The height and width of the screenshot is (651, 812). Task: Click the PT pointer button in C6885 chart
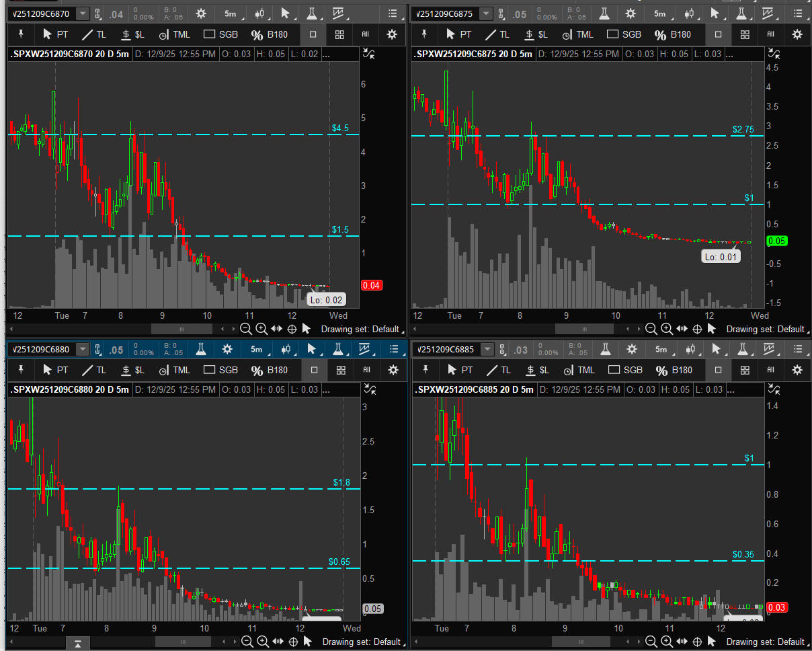[x=460, y=370]
